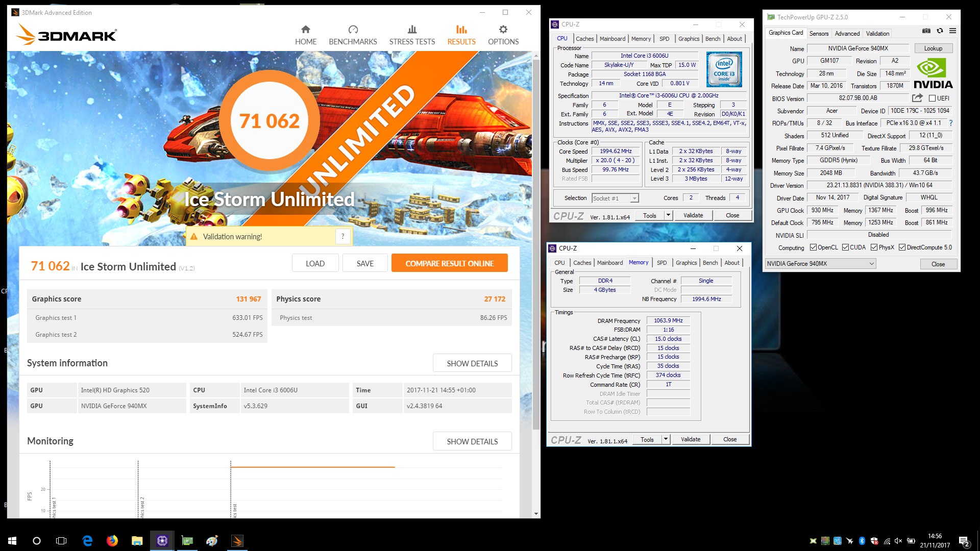Open the Sensors tab in GPU-Z
This screenshot has width=980, height=551.
coord(819,34)
